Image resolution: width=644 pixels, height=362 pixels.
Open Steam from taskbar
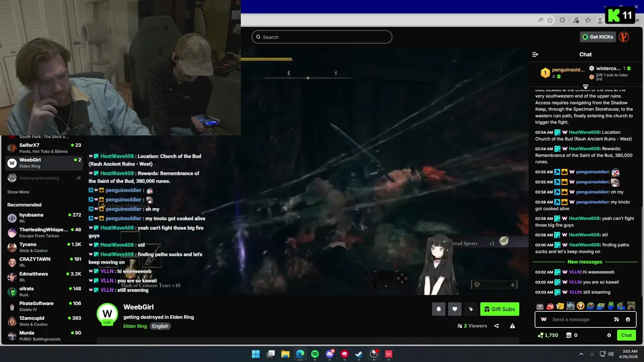point(359,354)
